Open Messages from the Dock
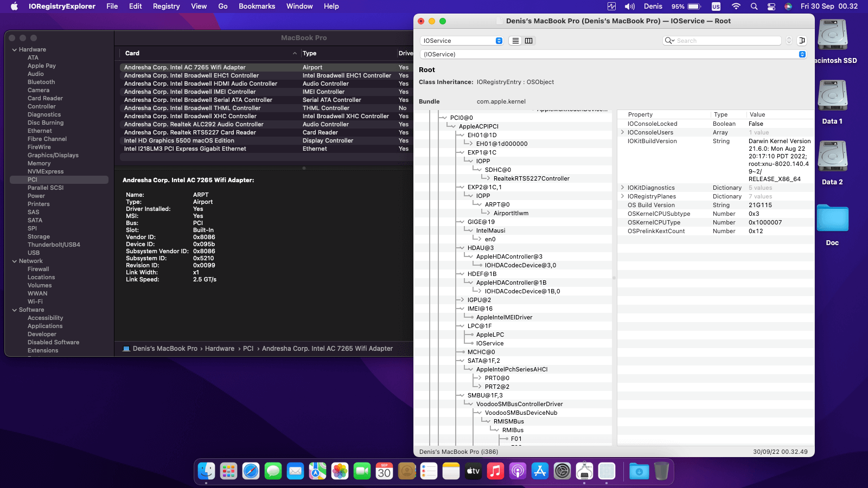This screenshot has height=488, width=868. 273,471
